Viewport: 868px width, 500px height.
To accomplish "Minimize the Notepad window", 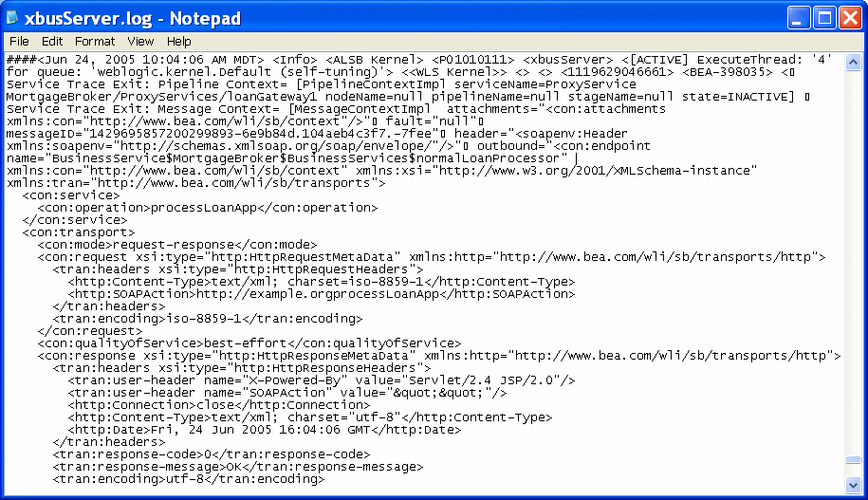I will [x=797, y=18].
